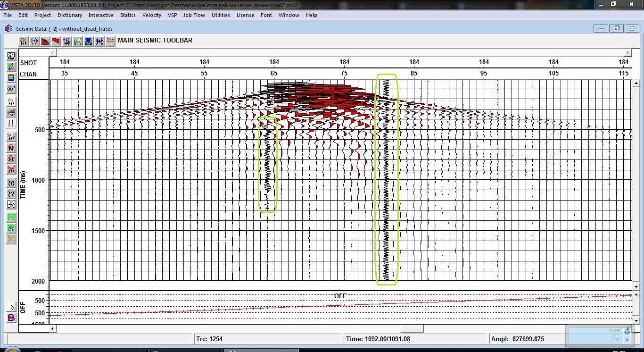Viewport: 644px width, 352px height.
Task: Open the rainbow color bar tool
Action: pyautogui.click(x=11, y=78)
